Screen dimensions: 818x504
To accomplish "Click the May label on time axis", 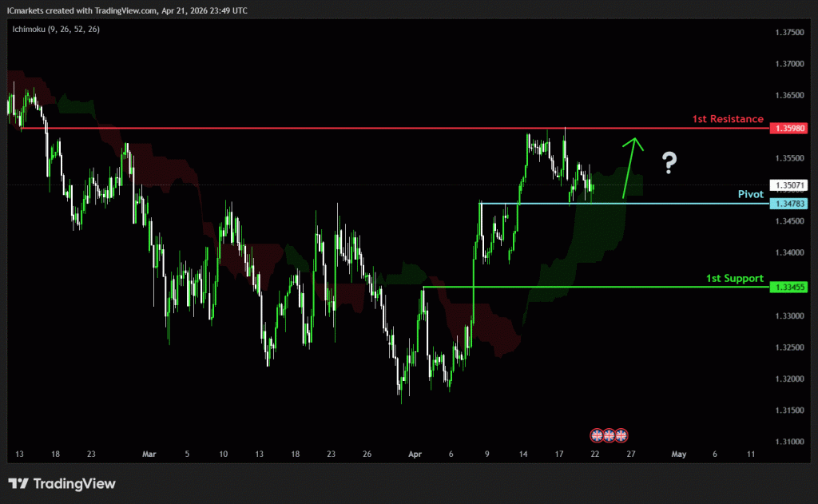I will [x=679, y=454].
